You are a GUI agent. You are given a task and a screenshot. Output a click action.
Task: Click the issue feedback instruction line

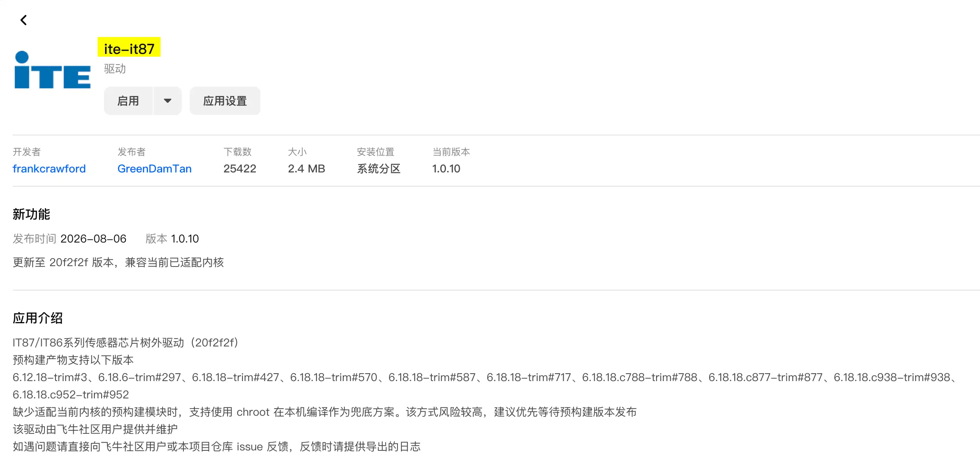click(x=217, y=447)
